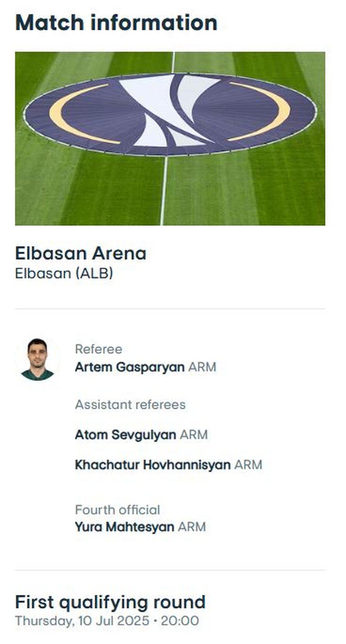The height and width of the screenshot is (644, 346).
Task: Click the Assistant referees label
Action: tap(130, 404)
